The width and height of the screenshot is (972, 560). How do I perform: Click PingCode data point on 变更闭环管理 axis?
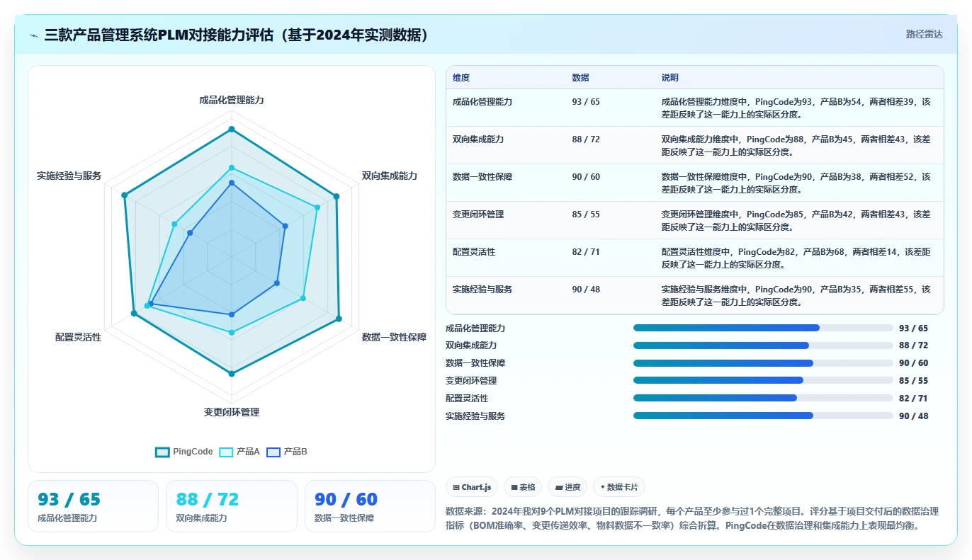point(231,372)
